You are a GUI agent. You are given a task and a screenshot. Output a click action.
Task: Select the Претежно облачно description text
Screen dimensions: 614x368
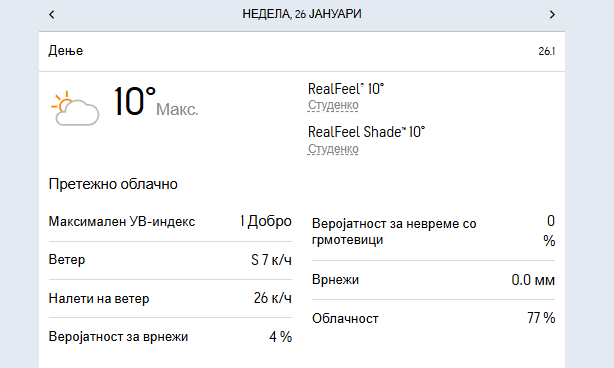113,184
